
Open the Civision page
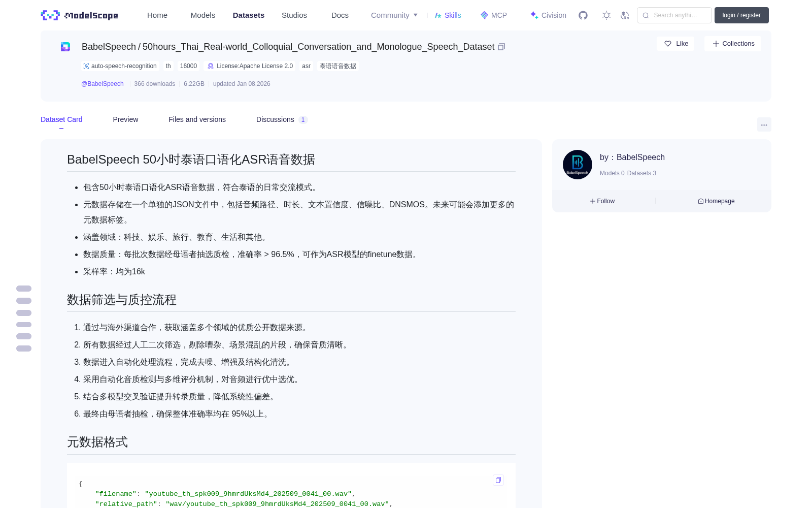pos(548,15)
